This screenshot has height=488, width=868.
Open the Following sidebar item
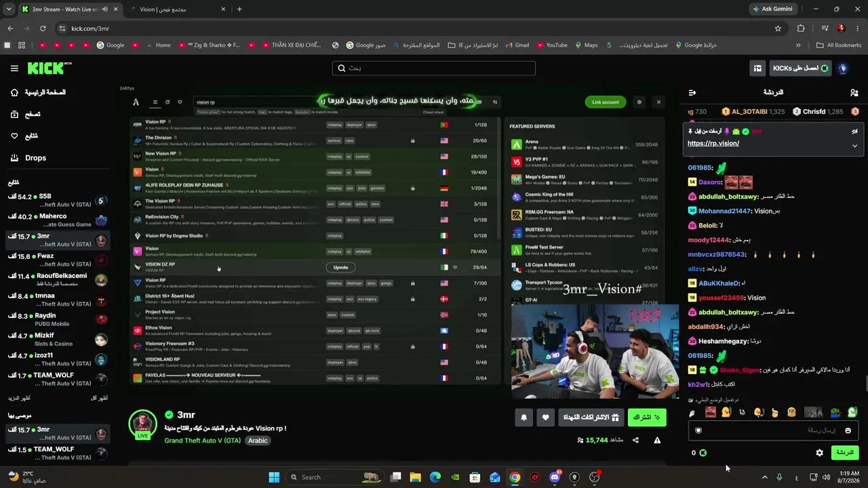[58, 136]
